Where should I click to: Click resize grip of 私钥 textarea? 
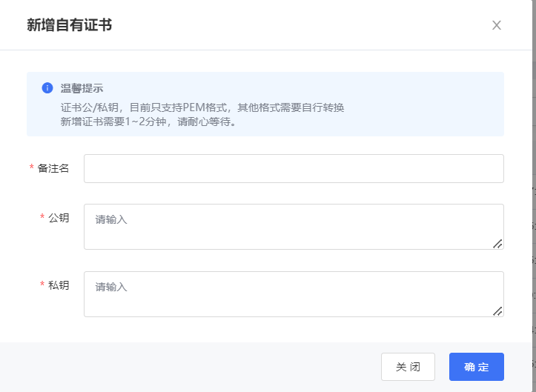(497, 311)
